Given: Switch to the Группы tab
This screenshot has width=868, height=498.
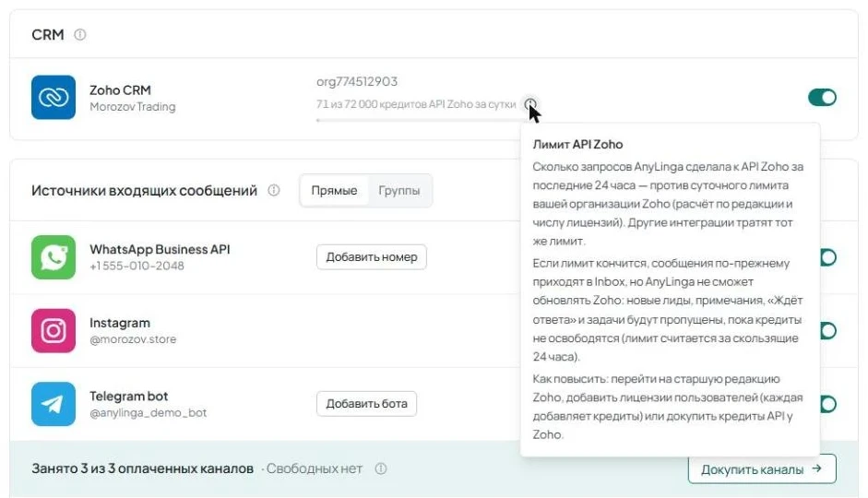Looking at the screenshot, I should (399, 190).
